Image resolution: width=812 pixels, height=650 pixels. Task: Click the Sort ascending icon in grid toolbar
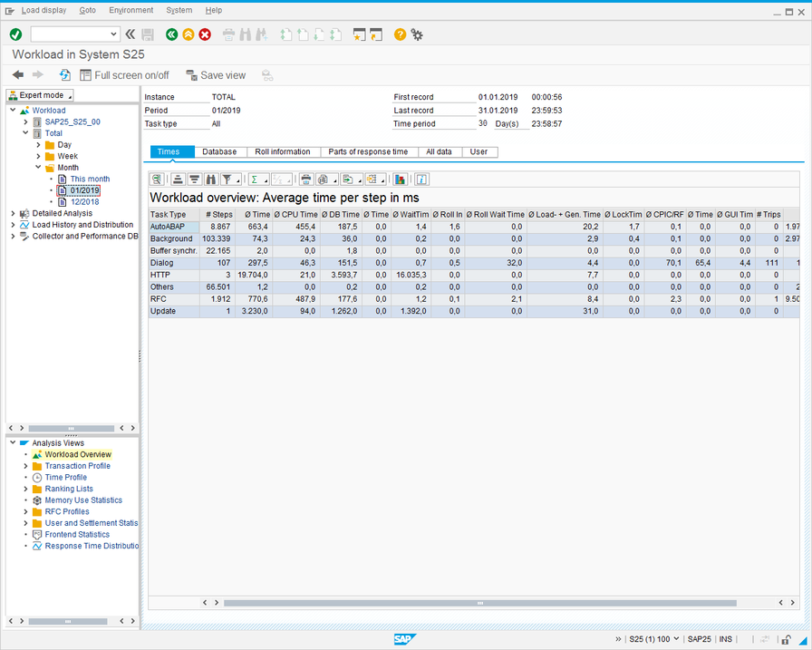coord(178,179)
